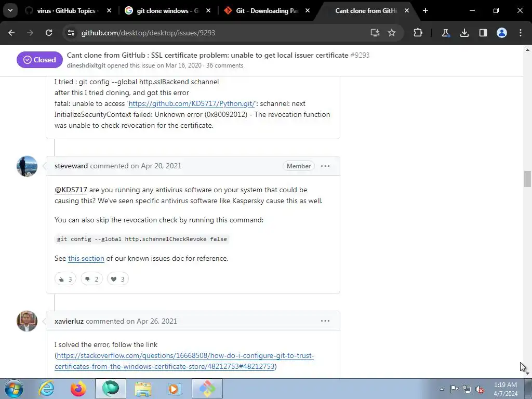Open a new browser tab
This screenshot has width=532, height=399.
425,11
